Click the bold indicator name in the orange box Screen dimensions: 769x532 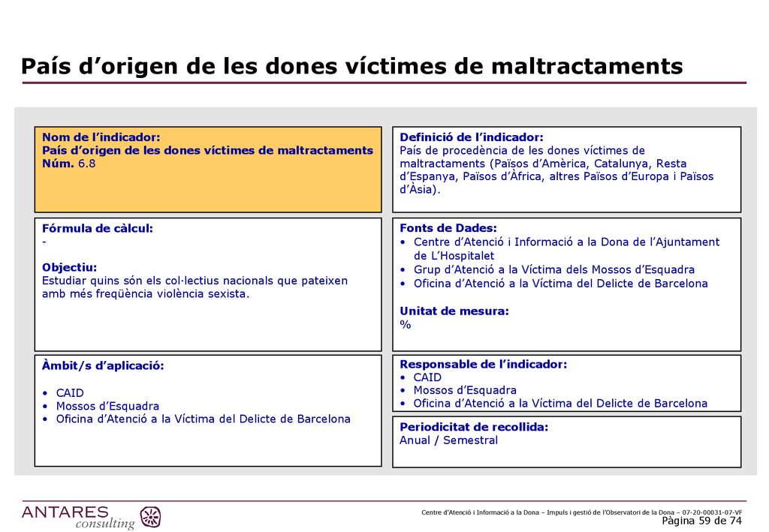point(207,150)
